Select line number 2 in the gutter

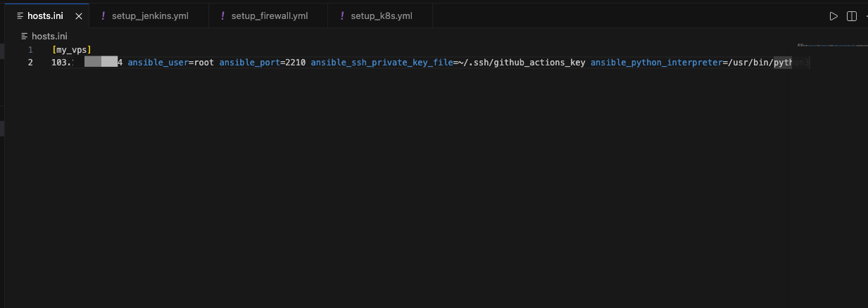30,63
